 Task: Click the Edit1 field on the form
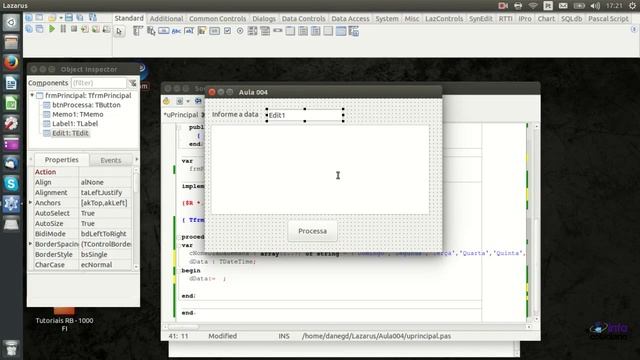pyautogui.click(x=305, y=115)
